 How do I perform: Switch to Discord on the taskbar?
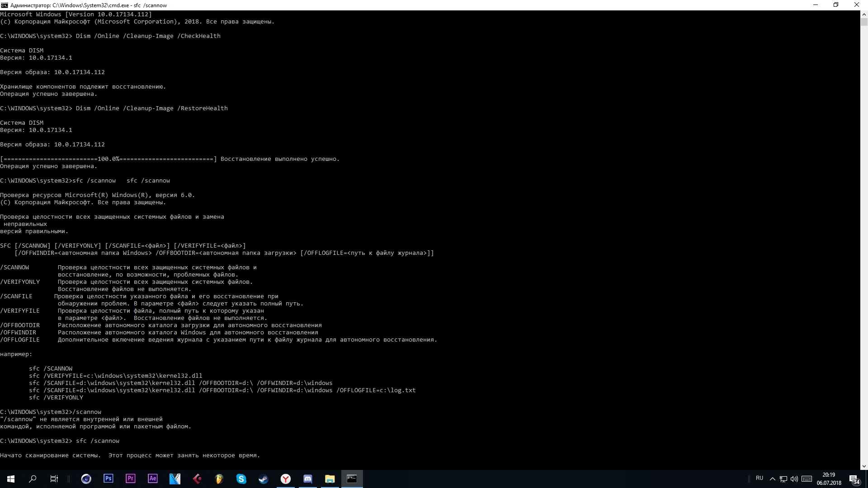(307, 479)
